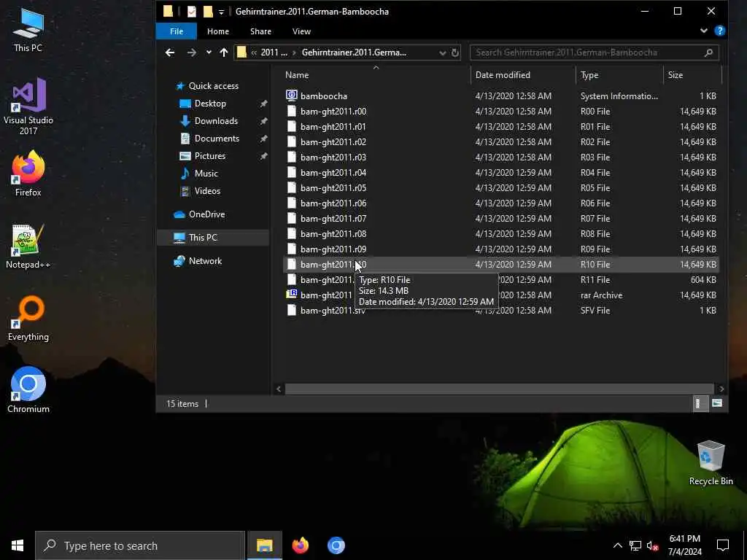The width and height of the screenshot is (747, 560).
Task: Open Firefox desktop shortcut
Action: point(28,174)
